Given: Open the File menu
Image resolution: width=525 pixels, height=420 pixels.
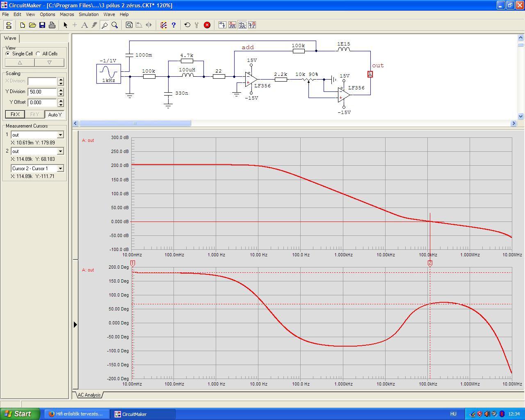Looking at the screenshot, I should [x=5, y=14].
